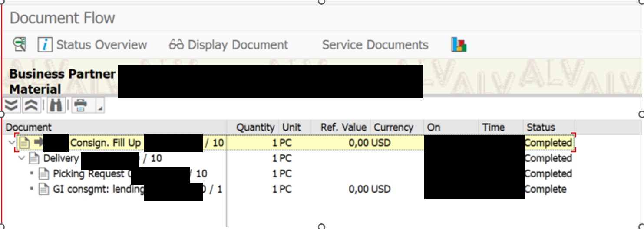The width and height of the screenshot is (644, 229).
Task: Click Display Document button
Action: [228, 45]
